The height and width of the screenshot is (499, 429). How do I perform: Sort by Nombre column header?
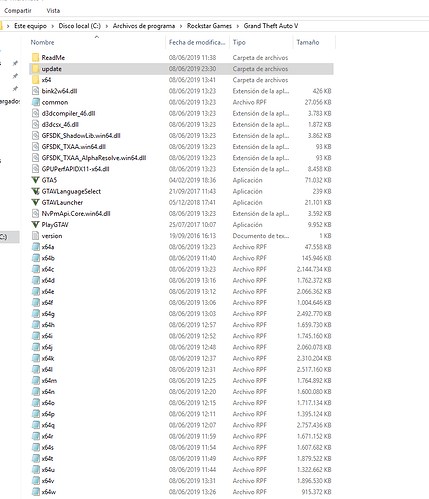coord(42,42)
